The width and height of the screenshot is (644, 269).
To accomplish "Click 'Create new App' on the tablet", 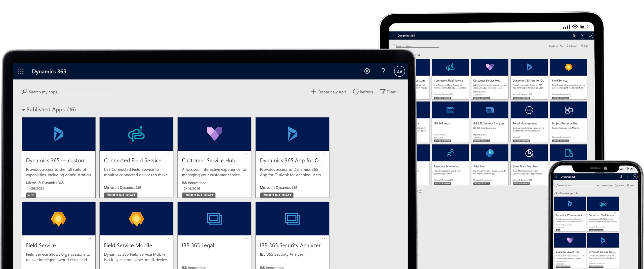I will point(555,46).
